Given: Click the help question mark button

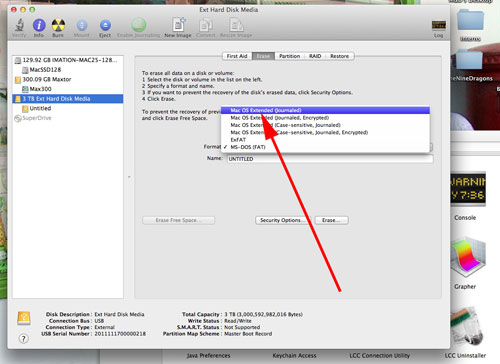Looking at the screenshot, I should pyautogui.click(x=23, y=339).
